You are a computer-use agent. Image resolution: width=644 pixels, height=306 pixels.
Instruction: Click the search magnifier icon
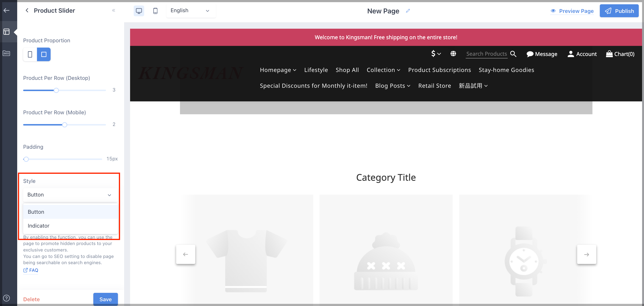[x=513, y=54]
